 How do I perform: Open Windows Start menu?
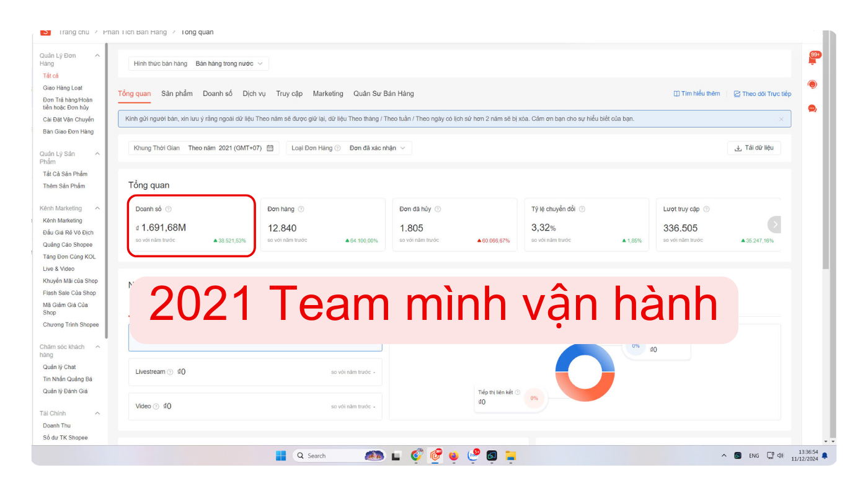[x=281, y=456]
